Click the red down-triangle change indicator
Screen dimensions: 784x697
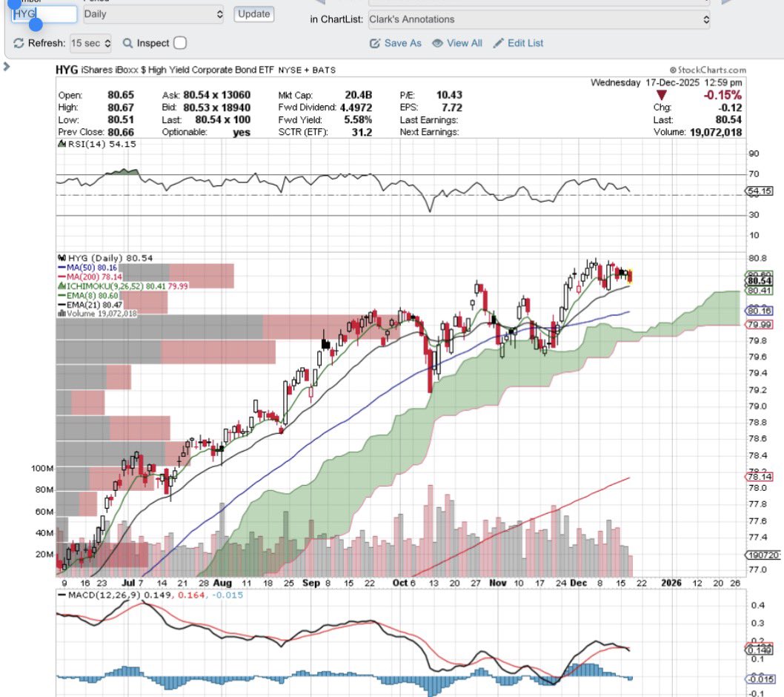662,95
